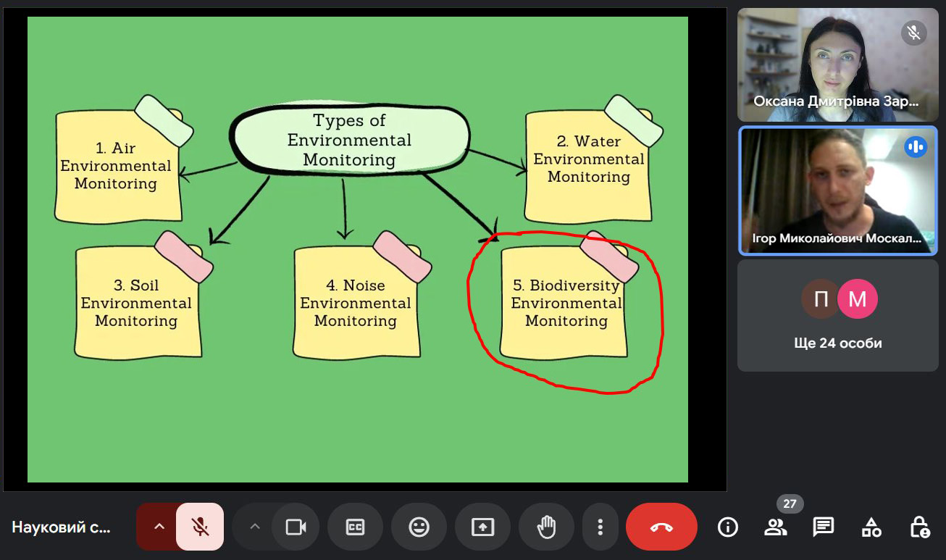Open the emoji reactions panel
The height and width of the screenshot is (560, 946).
pos(419,527)
